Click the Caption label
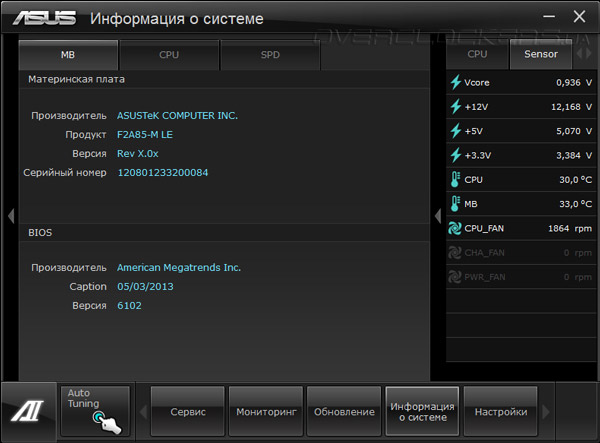The image size is (600, 443). tap(88, 287)
